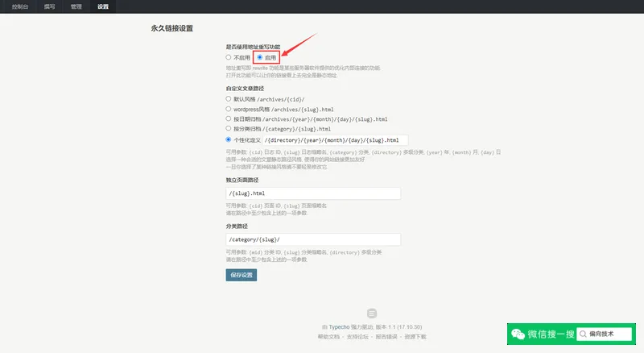The height and width of the screenshot is (353, 644).
Task: Select 按分类归档 path option
Action: (229, 128)
